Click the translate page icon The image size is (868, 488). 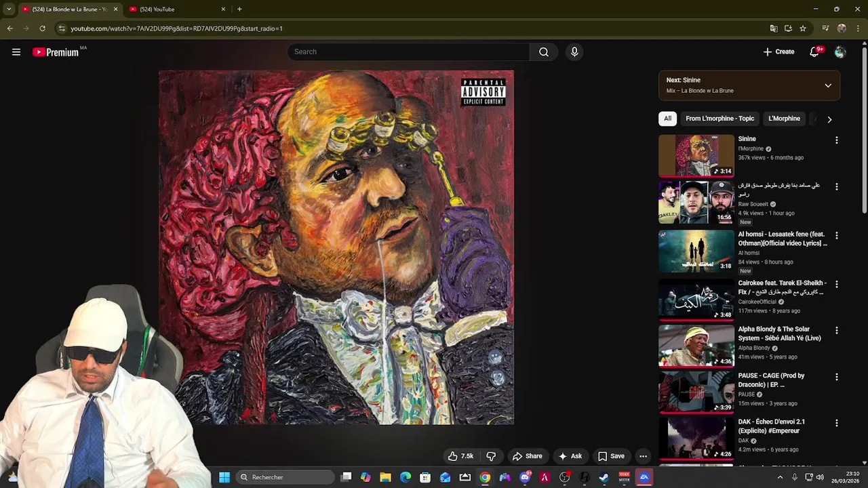(x=774, y=28)
